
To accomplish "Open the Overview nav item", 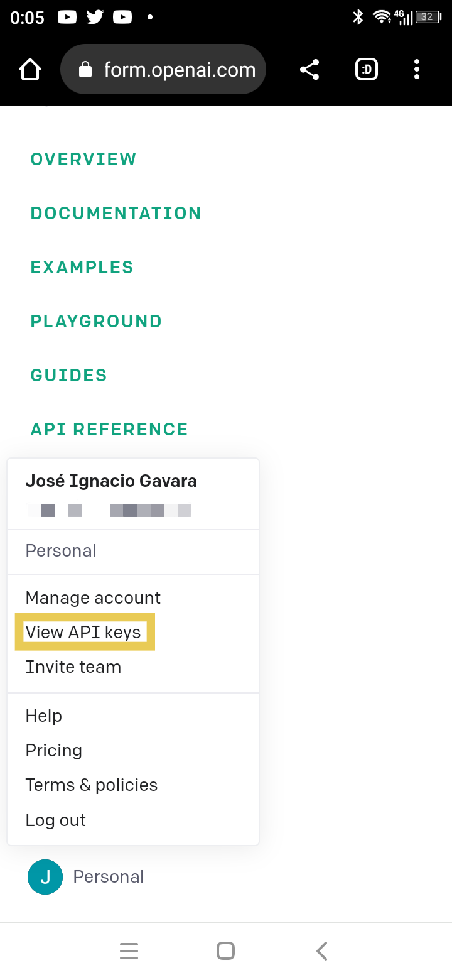I will pos(83,160).
